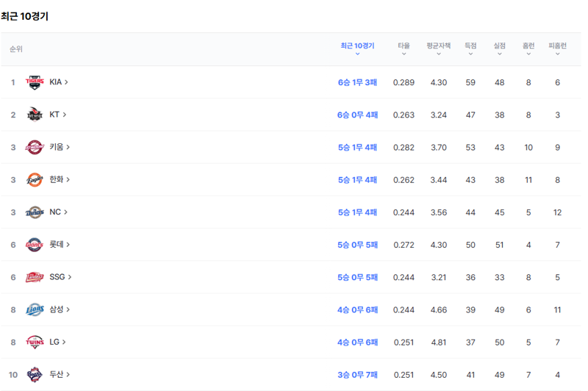Click the 최근 10경기 section heading
This screenshot has height=391, width=588.
pos(25,16)
